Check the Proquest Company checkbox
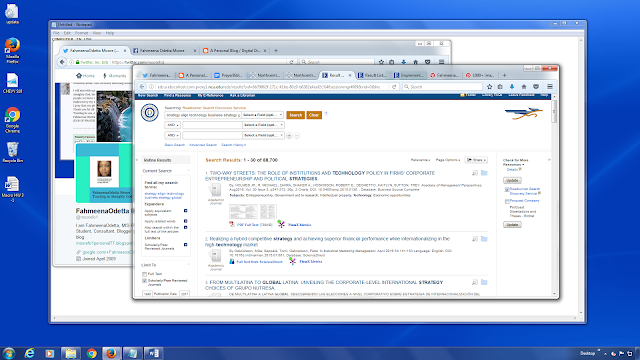Image resolution: width=640 pixels, height=360 pixels. coord(507,201)
